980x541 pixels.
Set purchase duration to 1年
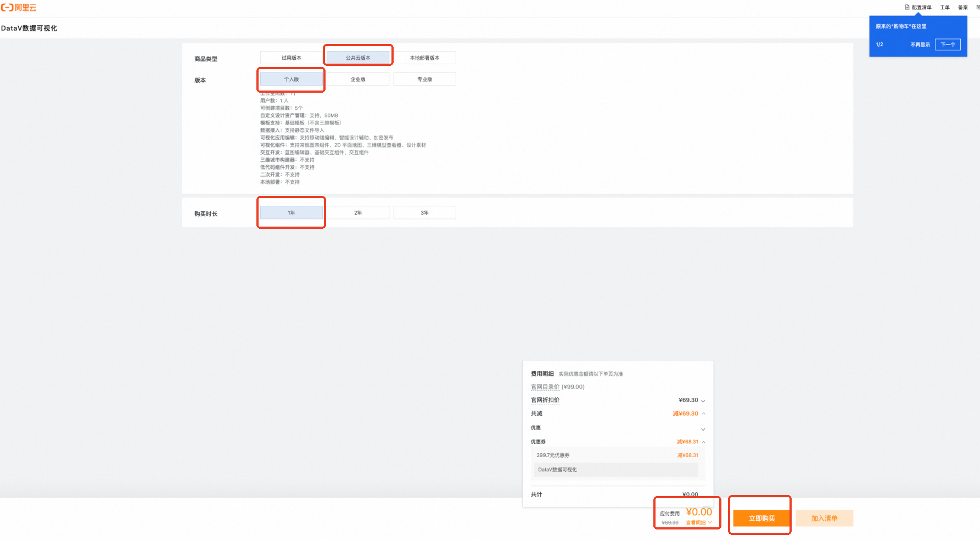(x=292, y=212)
